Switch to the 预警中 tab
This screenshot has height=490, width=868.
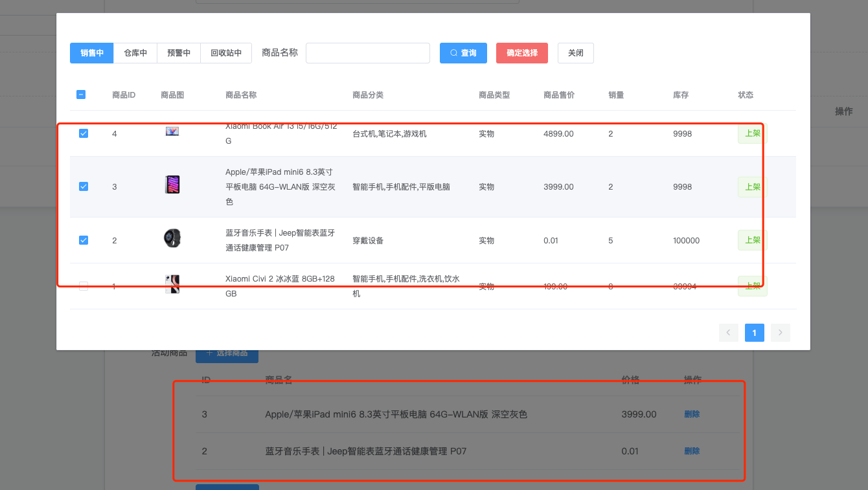click(179, 53)
